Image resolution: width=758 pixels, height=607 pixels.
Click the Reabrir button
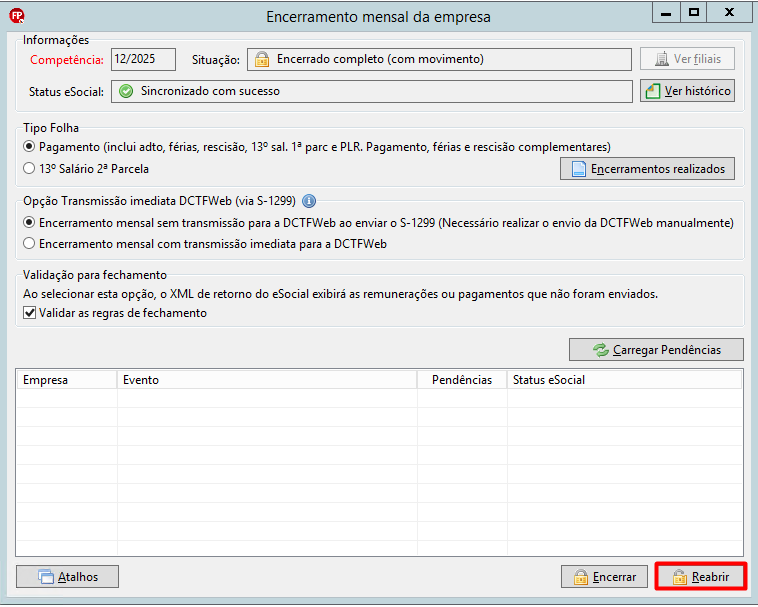700,577
